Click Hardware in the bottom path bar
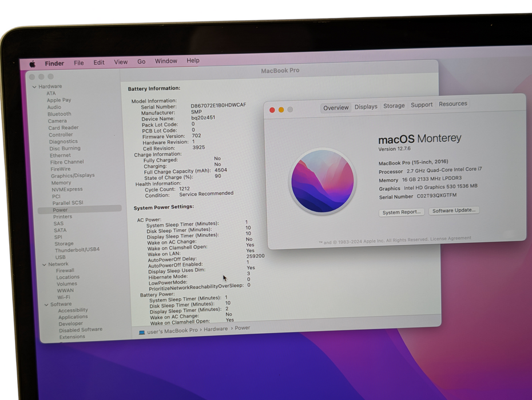 tap(216, 329)
